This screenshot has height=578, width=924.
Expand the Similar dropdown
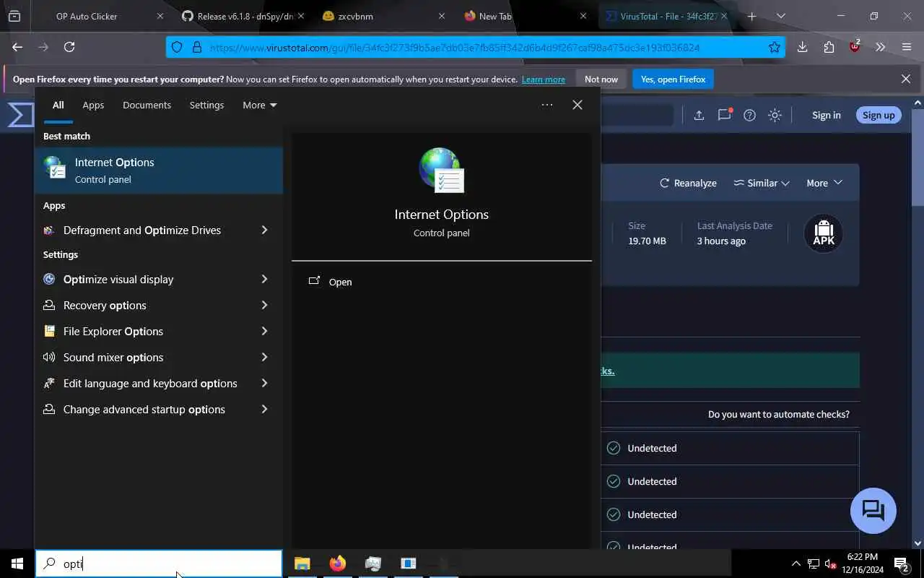click(762, 183)
